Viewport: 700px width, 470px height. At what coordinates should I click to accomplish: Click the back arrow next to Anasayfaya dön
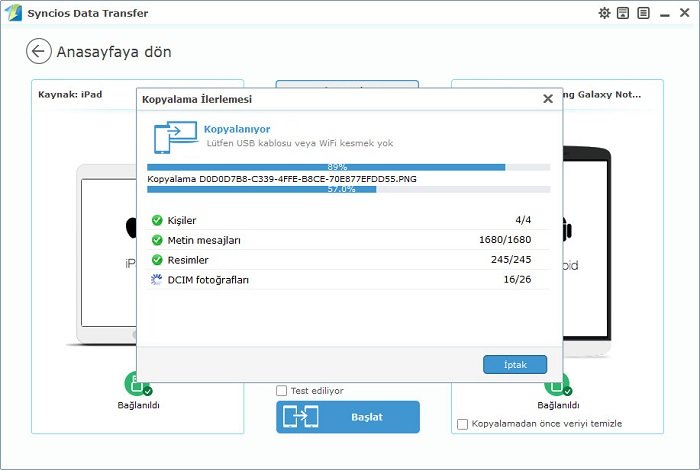click(x=38, y=51)
